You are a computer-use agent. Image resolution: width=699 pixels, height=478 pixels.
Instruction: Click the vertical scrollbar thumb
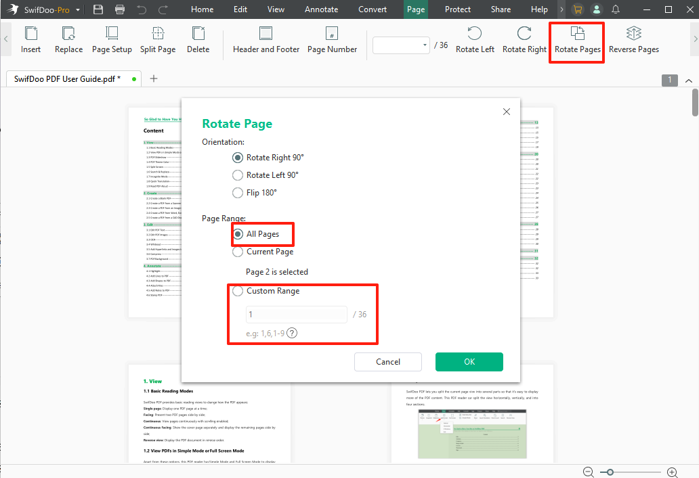point(695,102)
